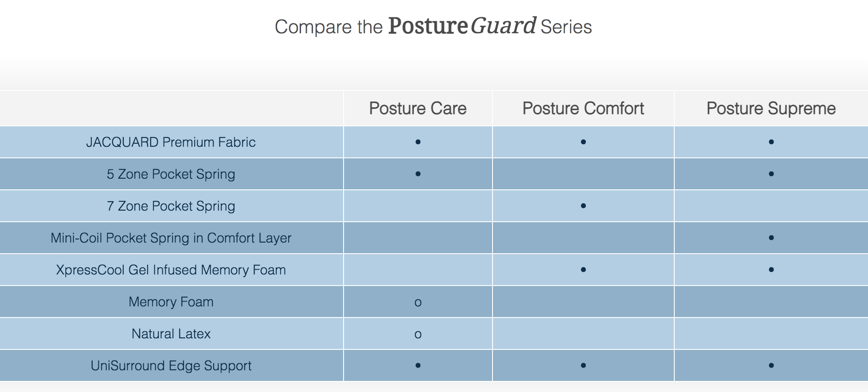Click the JACQUARD Premium Fabric row label
This screenshot has height=392, width=868.
171,142
